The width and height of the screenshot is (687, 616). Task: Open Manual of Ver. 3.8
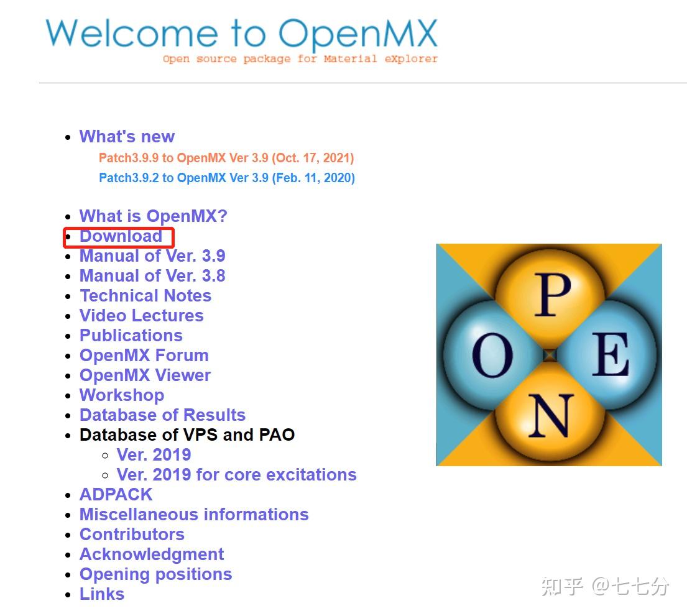(152, 275)
